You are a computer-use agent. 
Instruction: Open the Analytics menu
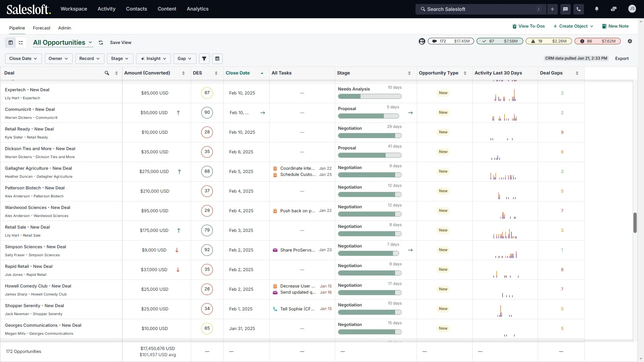[x=198, y=9]
